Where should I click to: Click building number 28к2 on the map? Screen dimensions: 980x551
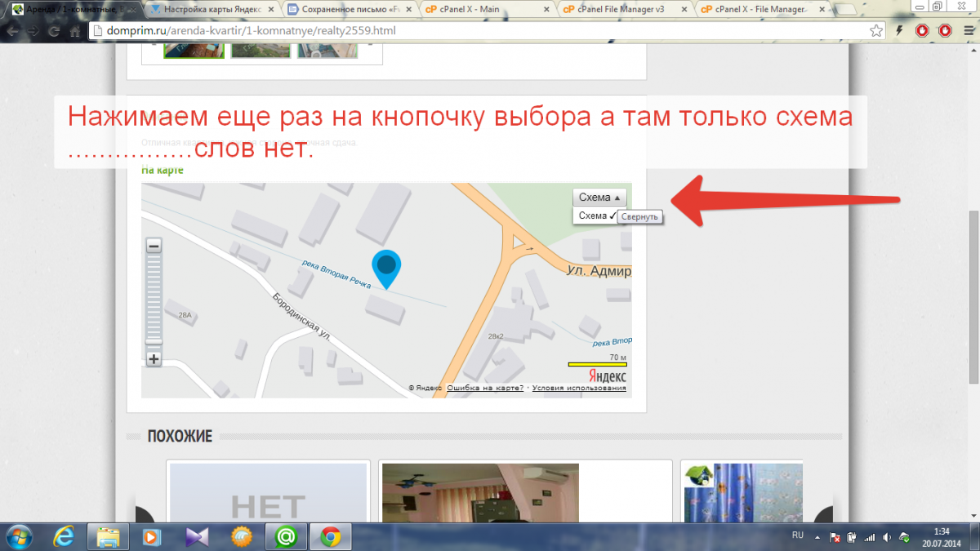495,335
